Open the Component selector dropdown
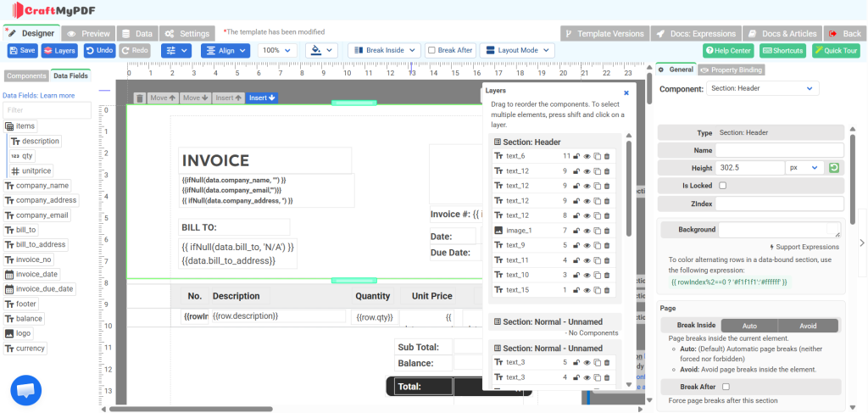Viewport: 868px width, 413px height. 763,88
